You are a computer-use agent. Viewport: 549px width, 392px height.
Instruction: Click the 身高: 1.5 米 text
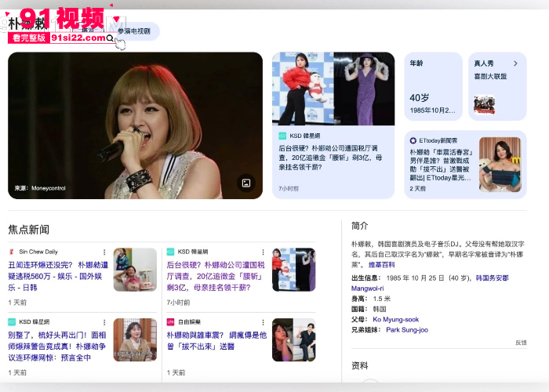pos(371,299)
